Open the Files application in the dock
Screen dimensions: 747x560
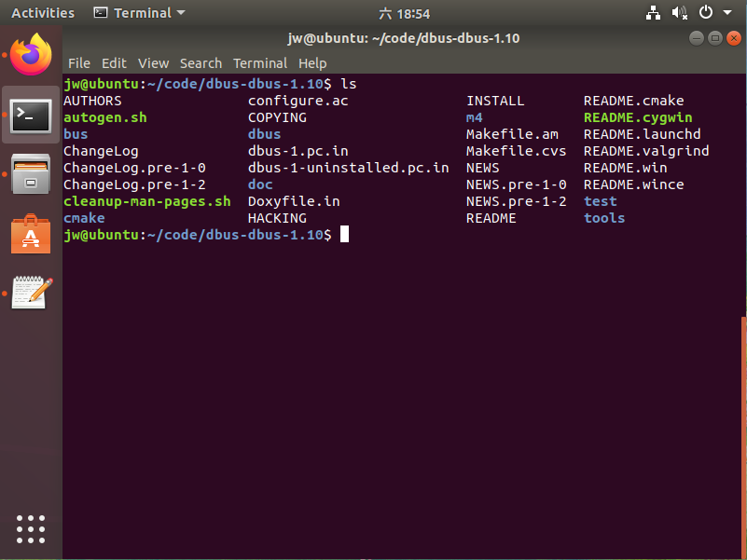pyautogui.click(x=30, y=174)
